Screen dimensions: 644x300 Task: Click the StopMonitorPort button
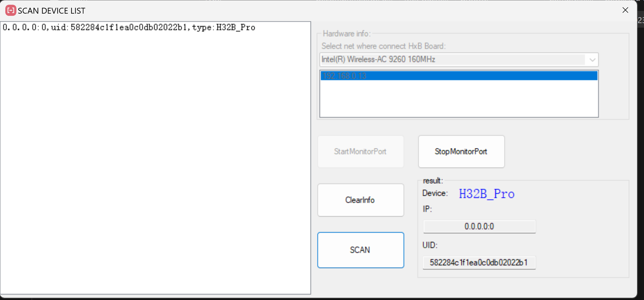(x=461, y=152)
